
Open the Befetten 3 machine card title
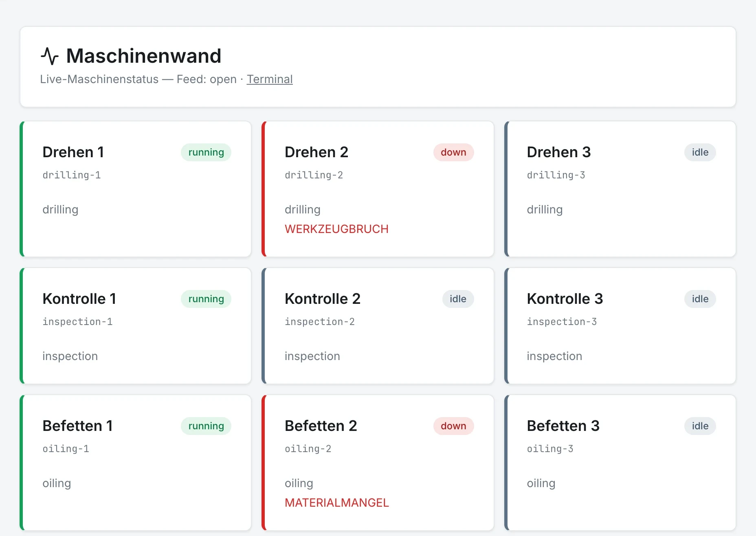[563, 426]
